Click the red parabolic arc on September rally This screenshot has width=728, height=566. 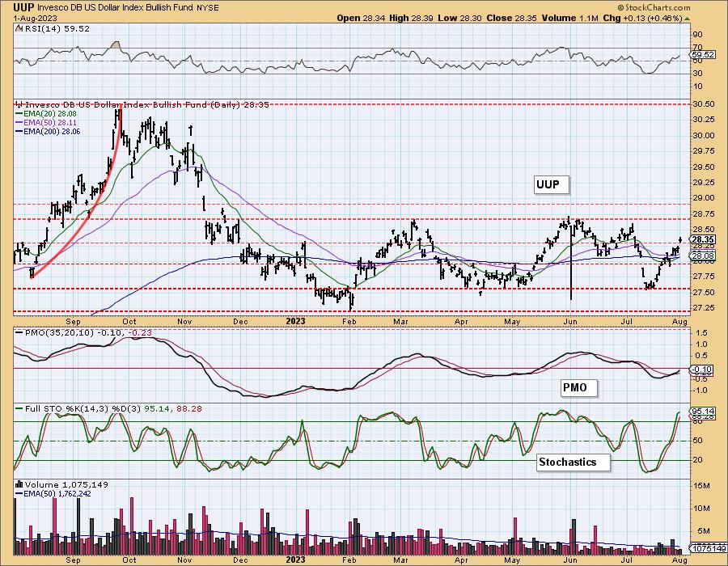coord(97,201)
